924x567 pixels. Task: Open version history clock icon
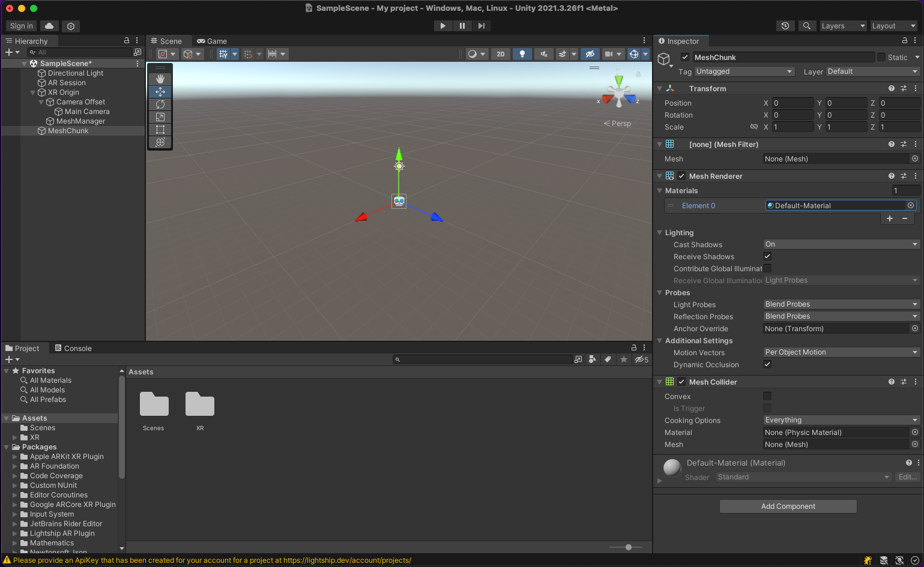(x=785, y=26)
